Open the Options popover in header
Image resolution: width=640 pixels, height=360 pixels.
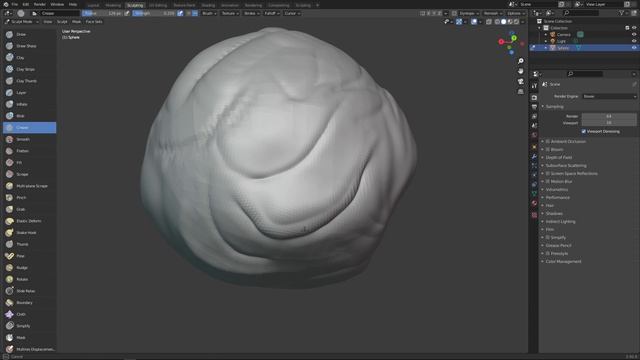[x=516, y=13]
